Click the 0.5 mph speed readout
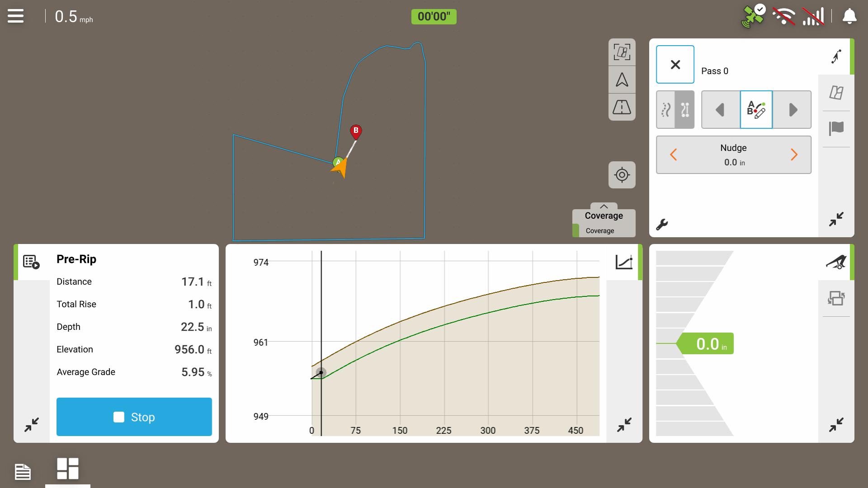This screenshot has height=488, width=868. [74, 17]
